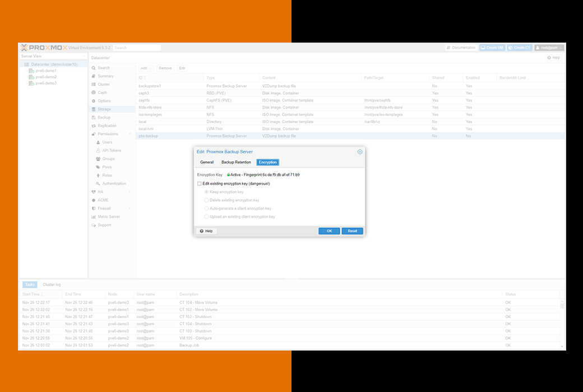The image size is (583, 392).
Task: Sort storage list by ID column
Action: [170, 78]
